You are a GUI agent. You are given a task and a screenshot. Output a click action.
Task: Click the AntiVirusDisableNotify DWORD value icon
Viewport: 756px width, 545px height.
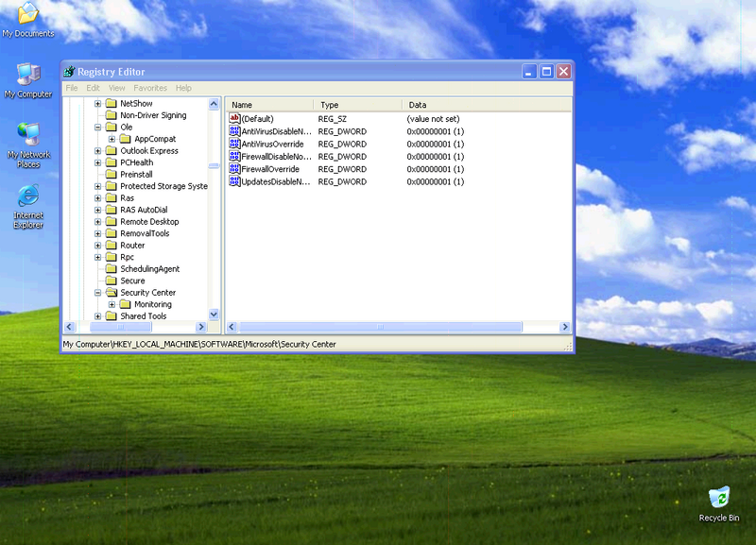tap(234, 131)
